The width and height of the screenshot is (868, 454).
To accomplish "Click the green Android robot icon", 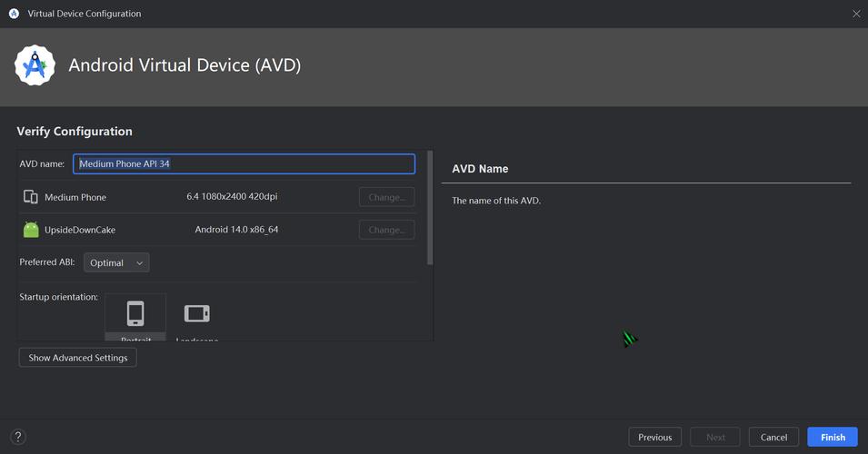I will click(x=31, y=230).
